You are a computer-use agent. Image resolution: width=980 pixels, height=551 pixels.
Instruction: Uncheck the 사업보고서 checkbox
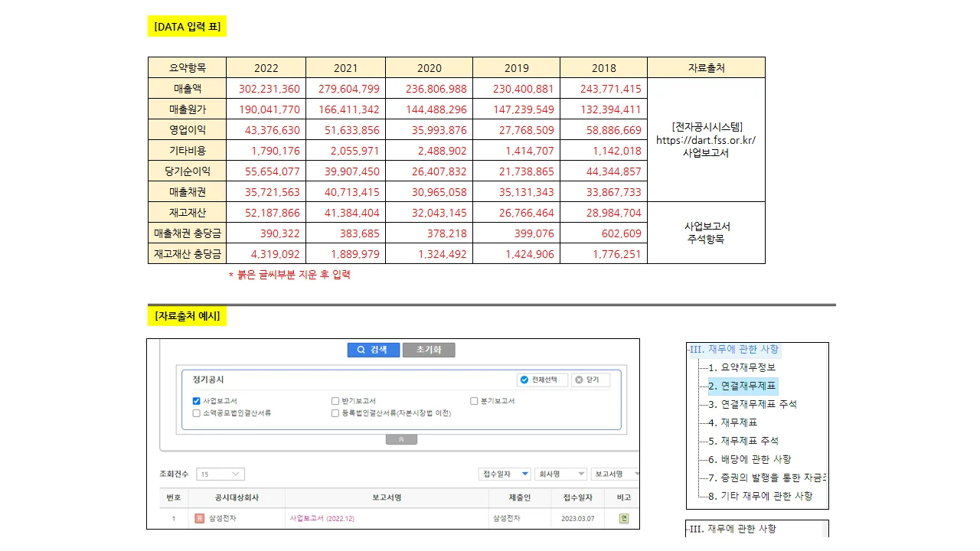pyautogui.click(x=197, y=401)
